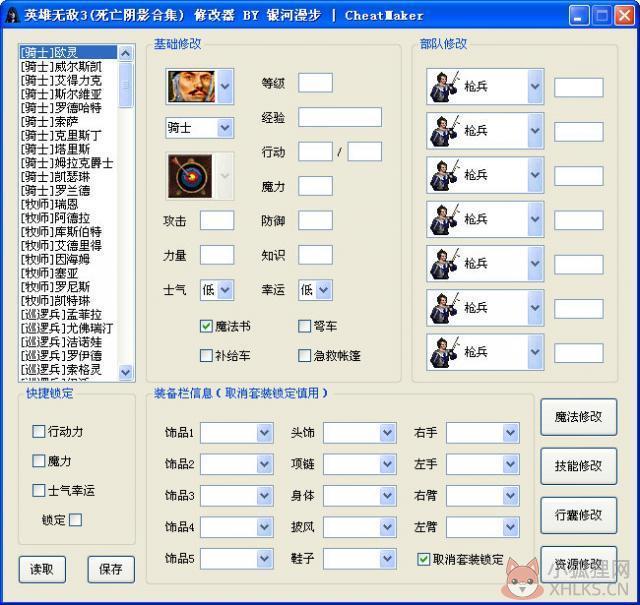Click the 行囊修改 backpack button
Image resolution: width=640 pixels, height=605 pixels.
point(578,515)
